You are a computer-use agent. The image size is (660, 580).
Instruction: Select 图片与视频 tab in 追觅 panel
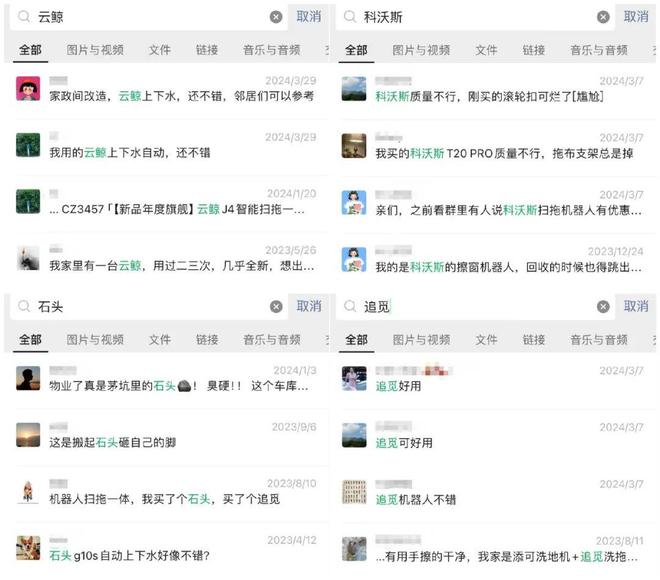point(421,340)
